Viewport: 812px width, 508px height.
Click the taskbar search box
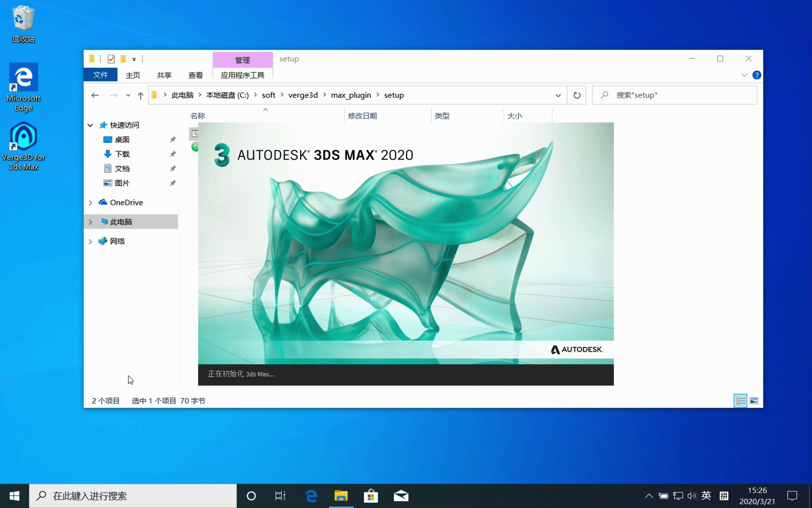tap(133, 496)
